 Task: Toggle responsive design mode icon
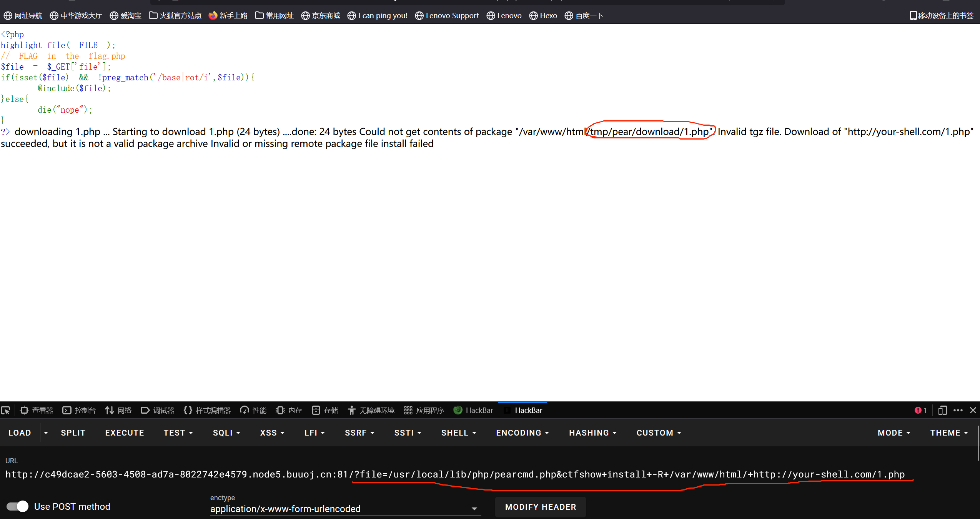pyautogui.click(x=942, y=410)
